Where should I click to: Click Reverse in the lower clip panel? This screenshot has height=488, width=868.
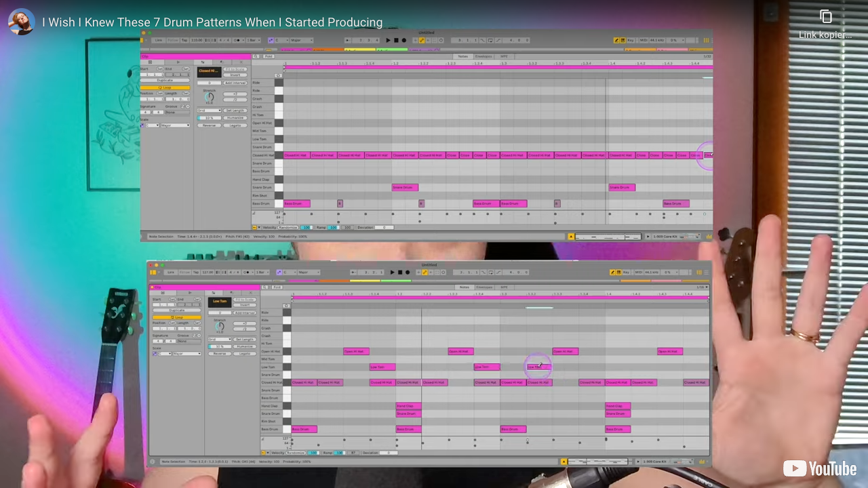point(220,353)
